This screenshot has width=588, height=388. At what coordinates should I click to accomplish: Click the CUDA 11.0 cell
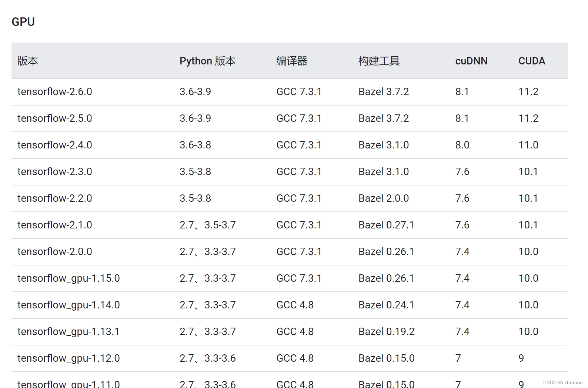pyautogui.click(x=528, y=145)
